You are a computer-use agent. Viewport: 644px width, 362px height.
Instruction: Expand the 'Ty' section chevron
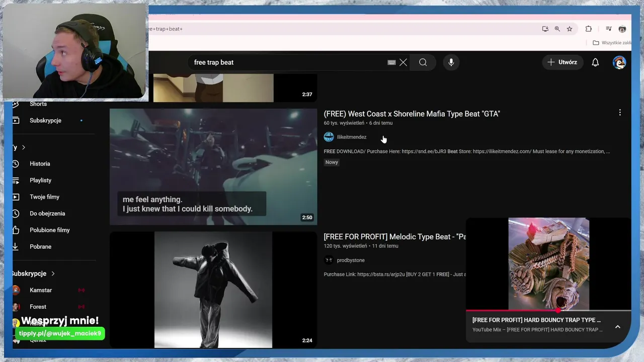tap(23, 147)
